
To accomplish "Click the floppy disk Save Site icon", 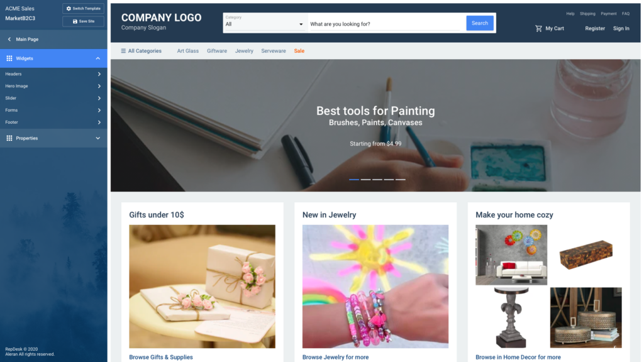I will click(75, 21).
